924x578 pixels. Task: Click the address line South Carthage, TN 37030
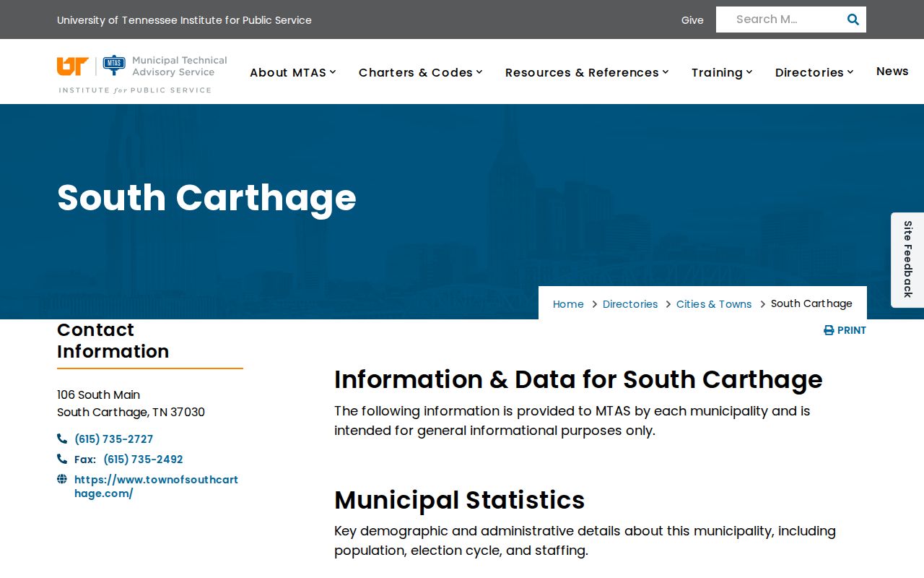coord(131,412)
